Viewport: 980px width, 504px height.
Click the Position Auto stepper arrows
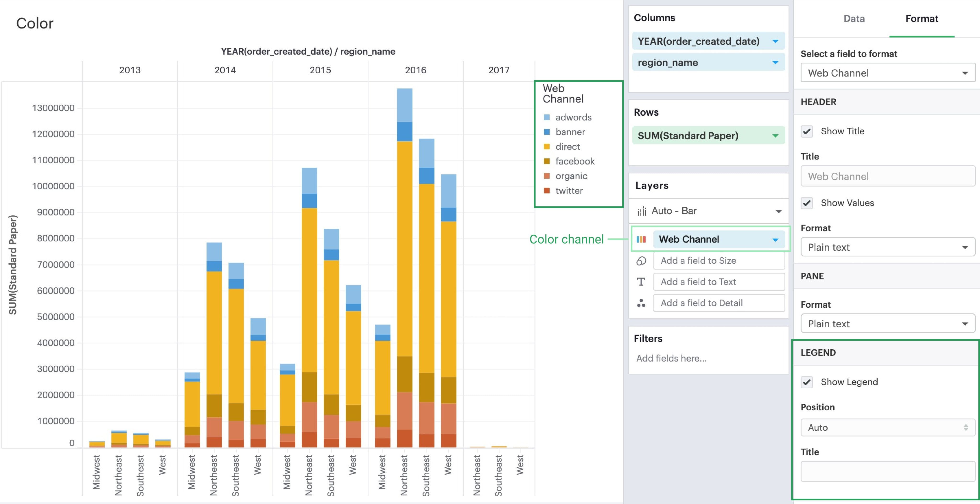click(966, 427)
